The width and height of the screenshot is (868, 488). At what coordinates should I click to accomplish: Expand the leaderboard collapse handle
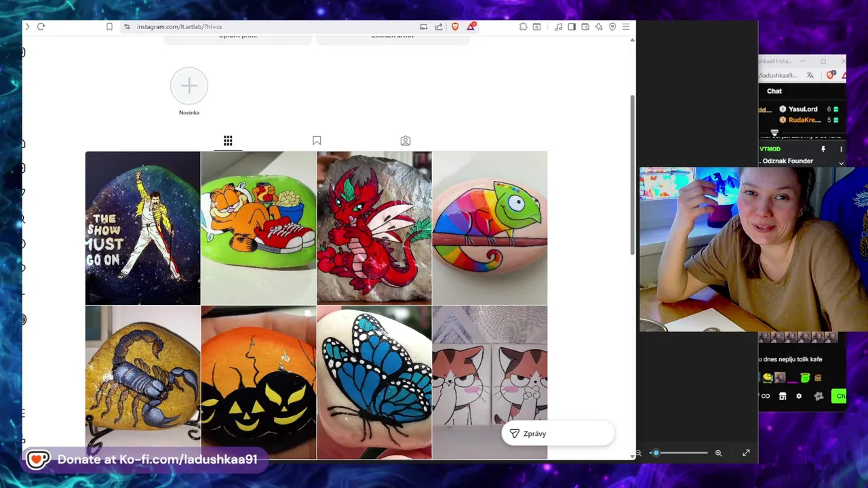point(774,133)
